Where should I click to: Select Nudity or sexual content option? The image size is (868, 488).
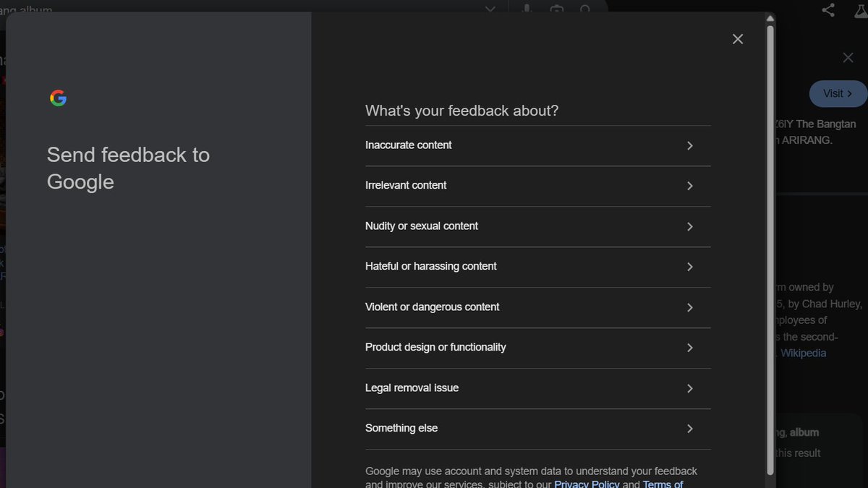(537, 226)
